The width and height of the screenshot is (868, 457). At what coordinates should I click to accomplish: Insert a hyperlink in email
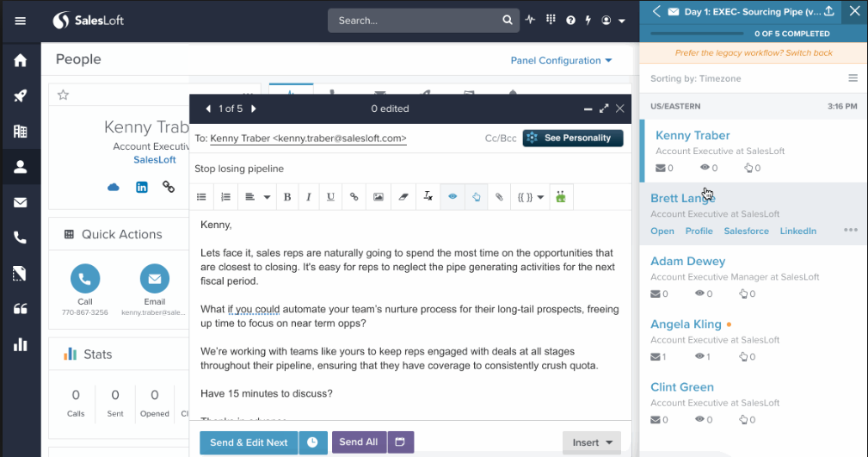pyautogui.click(x=354, y=196)
